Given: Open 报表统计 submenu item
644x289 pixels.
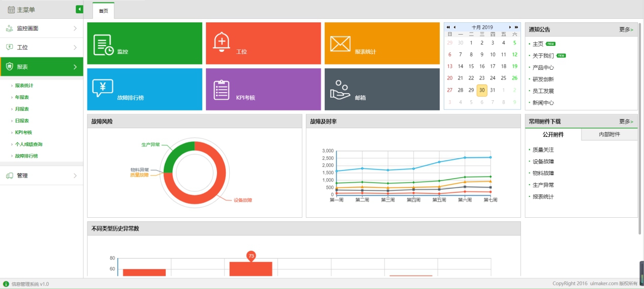Looking at the screenshot, I should pyautogui.click(x=24, y=85).
